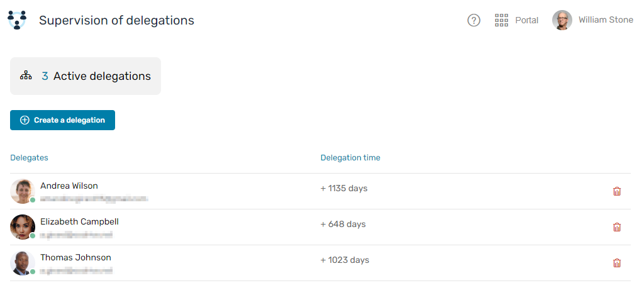Screen dimensions: 644x300
Task: Remove Thomas Johnson's delegation via trash icon
Action: coord(616,263)
